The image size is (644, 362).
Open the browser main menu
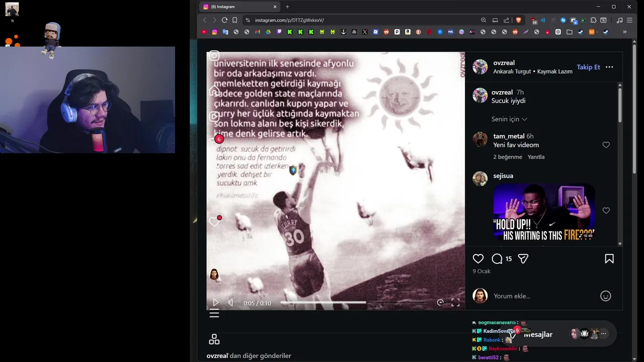[x=629, y=20]
